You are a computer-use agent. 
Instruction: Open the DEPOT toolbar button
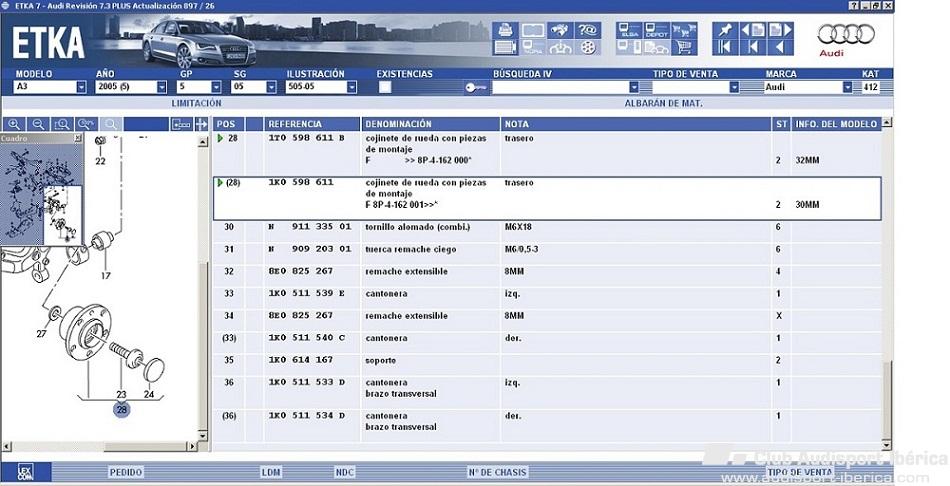click(x=657, y=30)
